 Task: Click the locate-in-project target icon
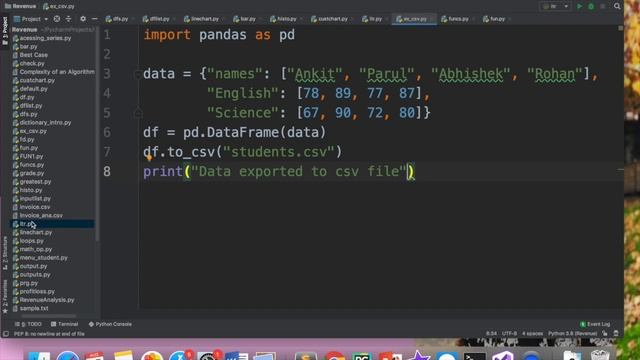57,19
